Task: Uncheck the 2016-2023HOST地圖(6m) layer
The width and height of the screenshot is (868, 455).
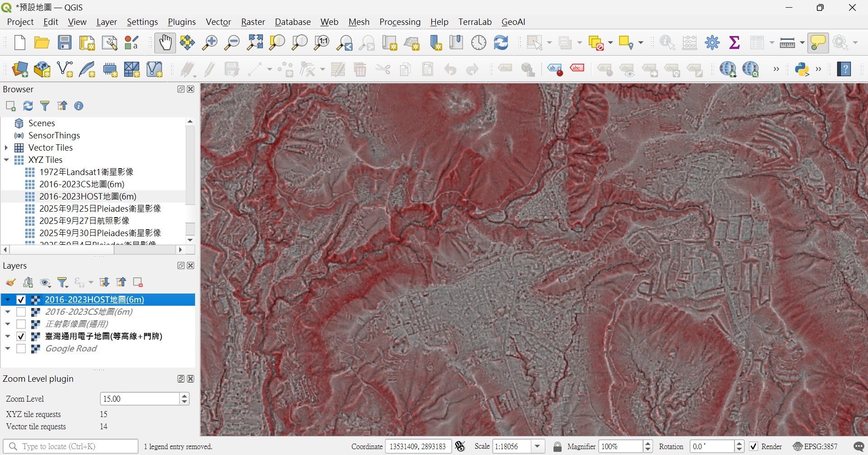Action: (x=21, y=300)
